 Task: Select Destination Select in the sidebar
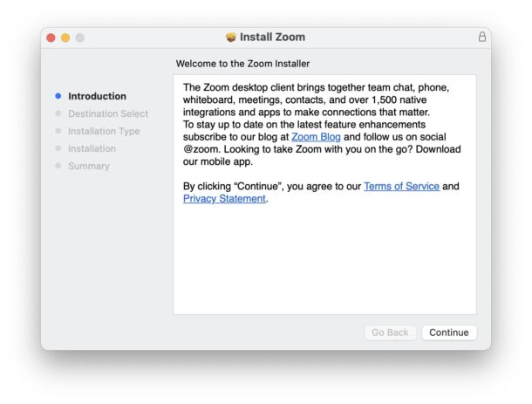[108, 113]
